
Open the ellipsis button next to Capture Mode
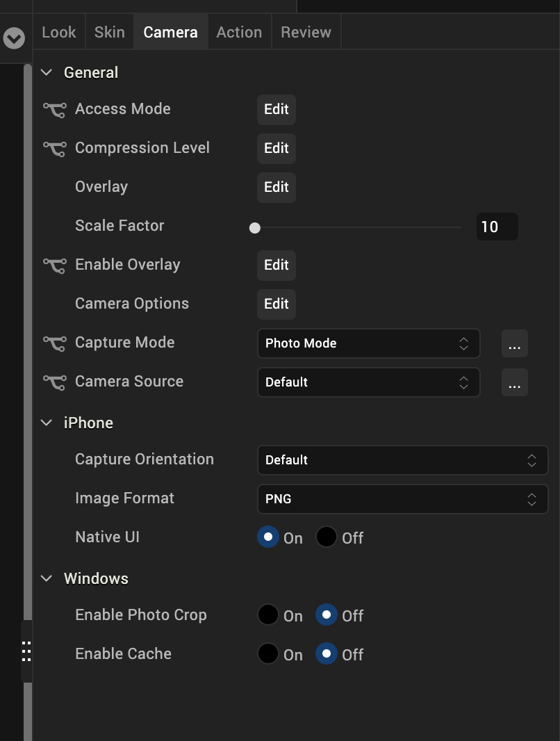pyautogui.click(x=514, y=344)
